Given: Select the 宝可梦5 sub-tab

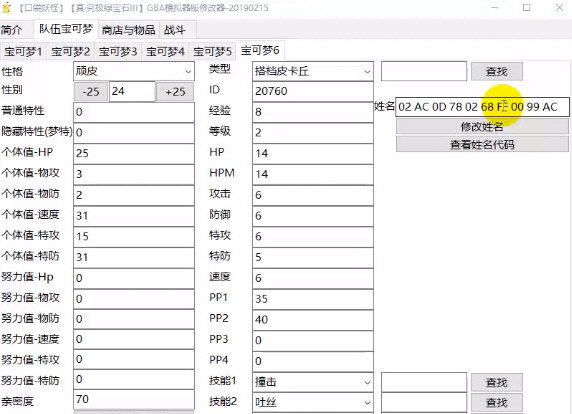Looking at the screenshot, I should point(213,51).
